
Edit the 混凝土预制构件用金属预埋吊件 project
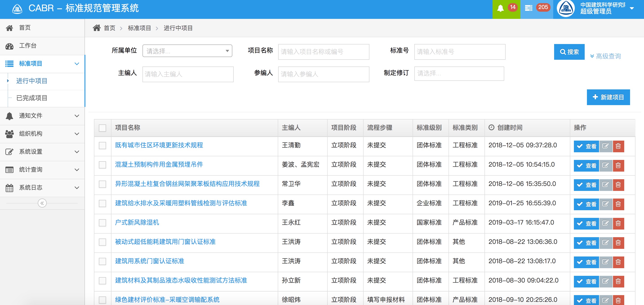pos(606,165)
